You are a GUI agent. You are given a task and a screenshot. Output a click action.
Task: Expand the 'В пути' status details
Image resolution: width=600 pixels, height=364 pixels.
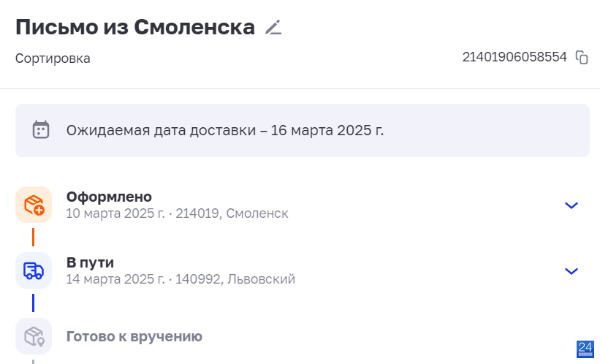(x=571, y=271)
